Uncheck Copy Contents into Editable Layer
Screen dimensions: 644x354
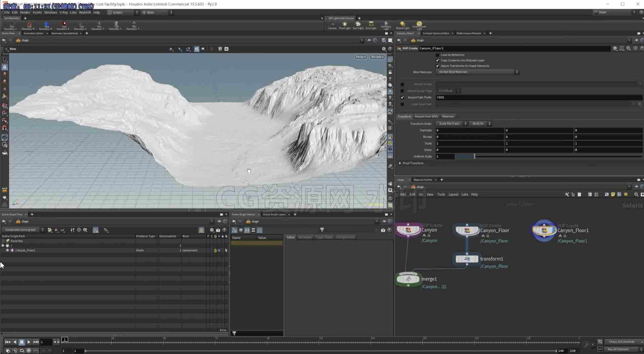click(437, 60)
